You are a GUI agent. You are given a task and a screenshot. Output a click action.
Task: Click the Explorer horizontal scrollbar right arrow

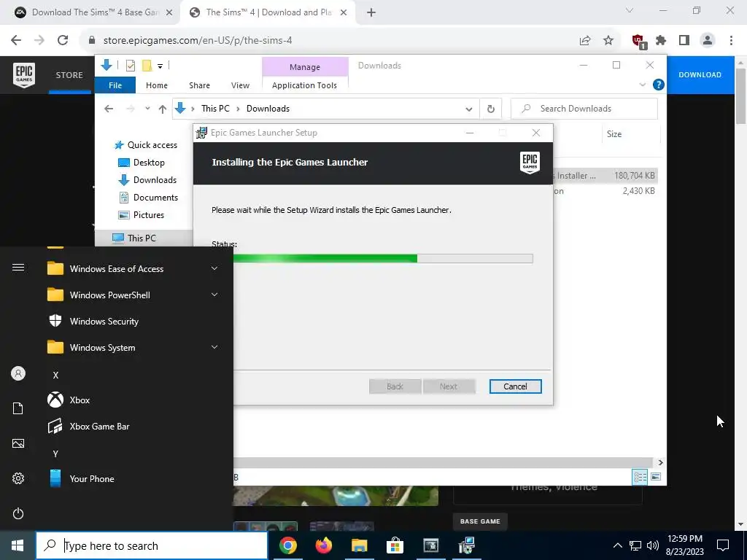point(660,462)
